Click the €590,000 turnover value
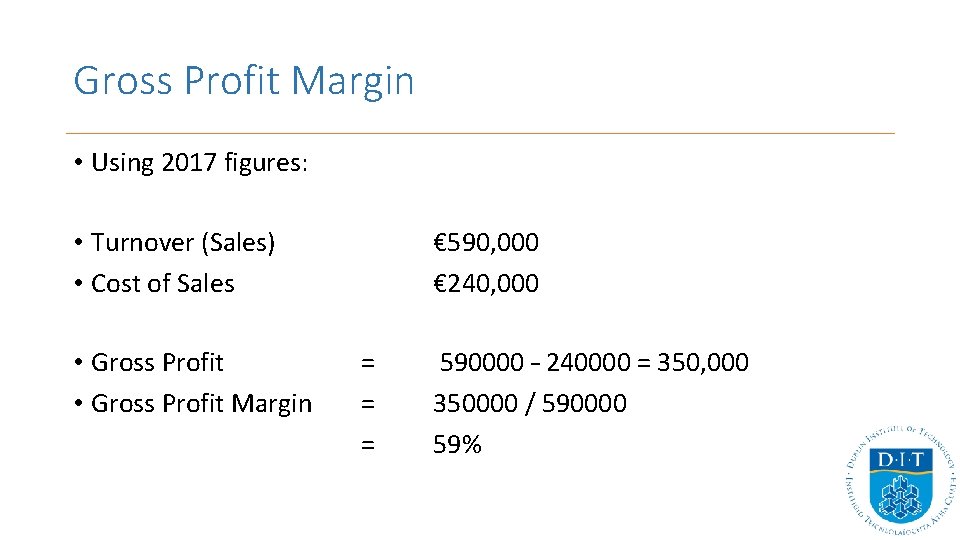The width and height of the screenshot is (960, 540). (x=486, y=242)
